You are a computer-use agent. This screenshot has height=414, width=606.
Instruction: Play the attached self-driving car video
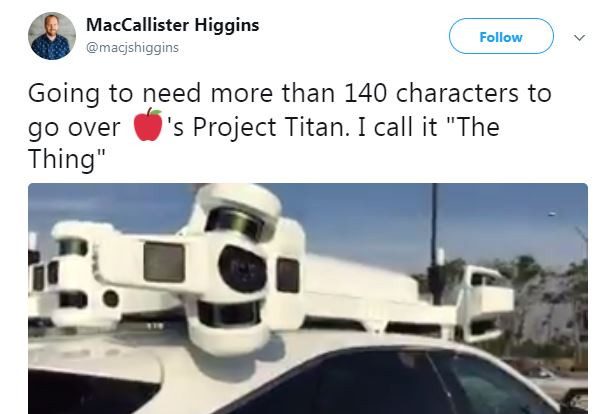pos(308,298)
